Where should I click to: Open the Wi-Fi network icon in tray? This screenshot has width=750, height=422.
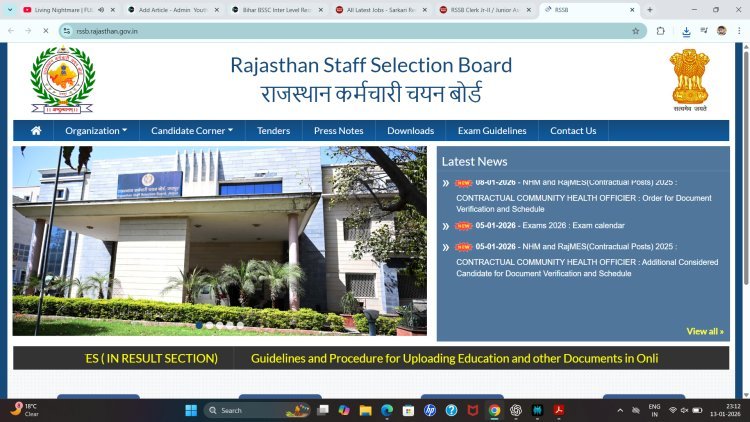673,411
